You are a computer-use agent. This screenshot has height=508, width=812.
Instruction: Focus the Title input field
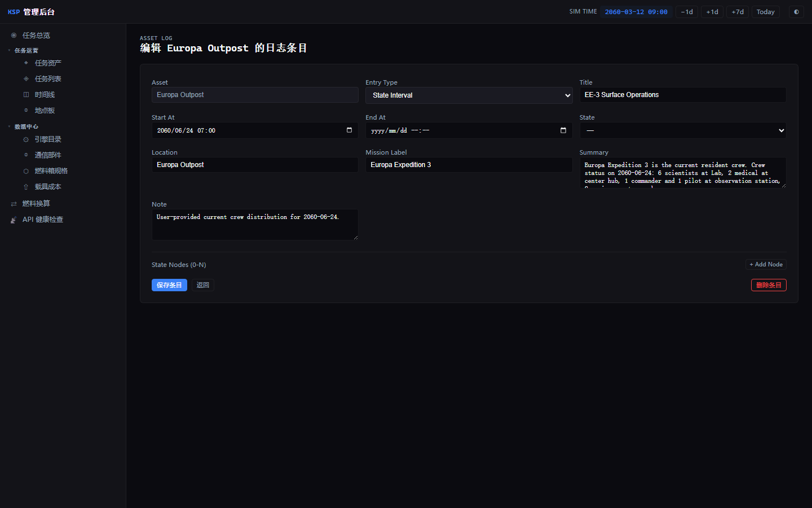click(683, 95)
